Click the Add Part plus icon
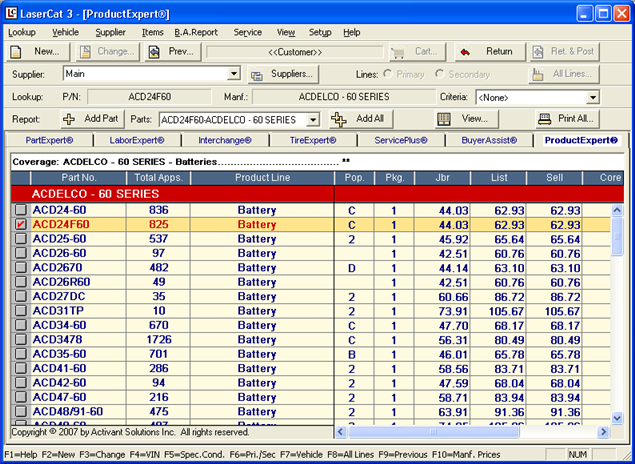Viewport: 635px width, 464px height. click(x=69, y=119)
